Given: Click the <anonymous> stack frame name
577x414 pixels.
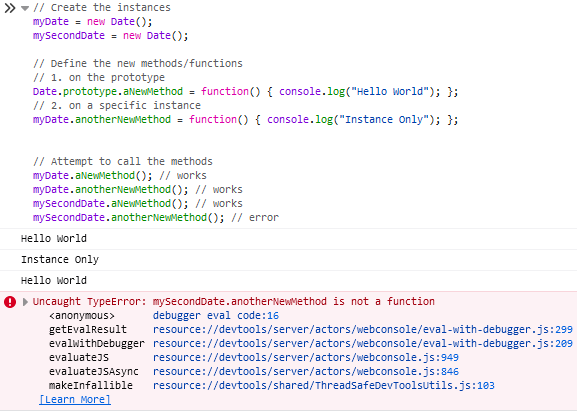Looking at the screenshot, I should coord(82,315).
